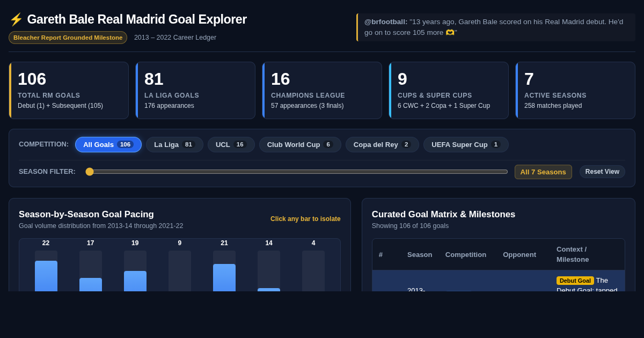Click the bar column labeled 9

(x=180, y=271)
